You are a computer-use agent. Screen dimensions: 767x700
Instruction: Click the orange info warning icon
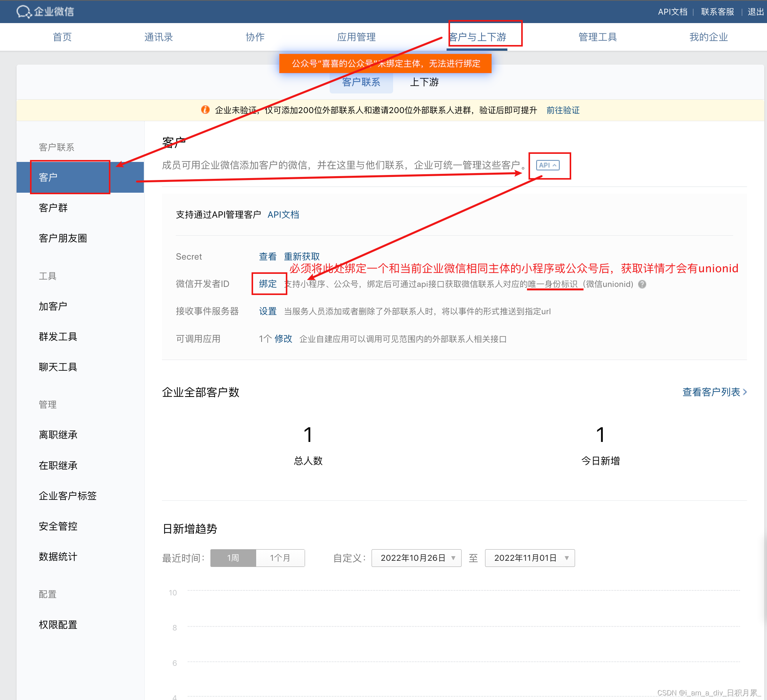click(205, 110)
